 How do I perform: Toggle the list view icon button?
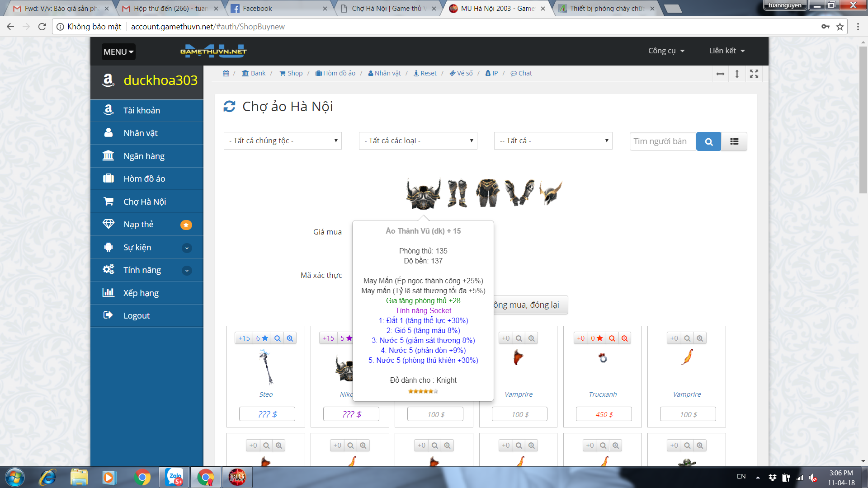coord(734,141)
